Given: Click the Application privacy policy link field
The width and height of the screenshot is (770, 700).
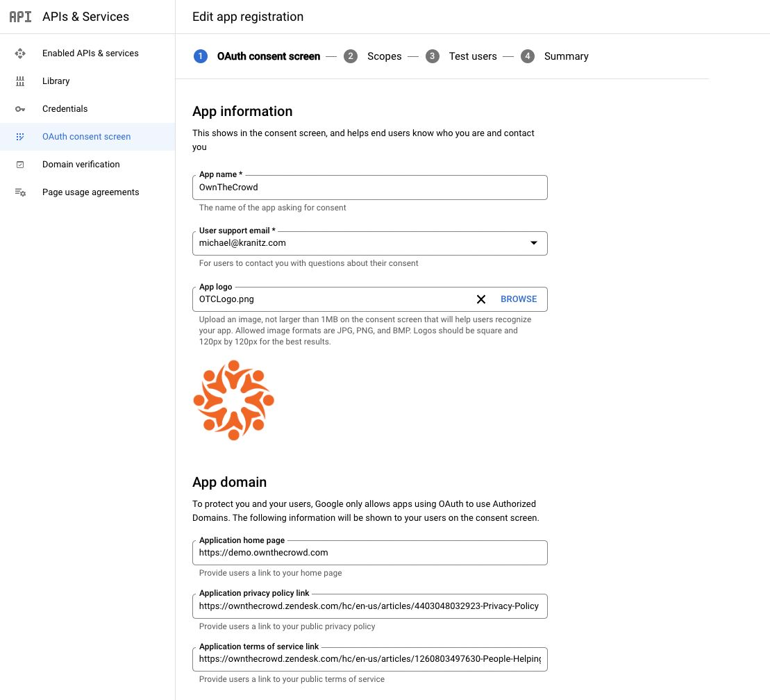Looking at the screenshot, I should [369, 606].
